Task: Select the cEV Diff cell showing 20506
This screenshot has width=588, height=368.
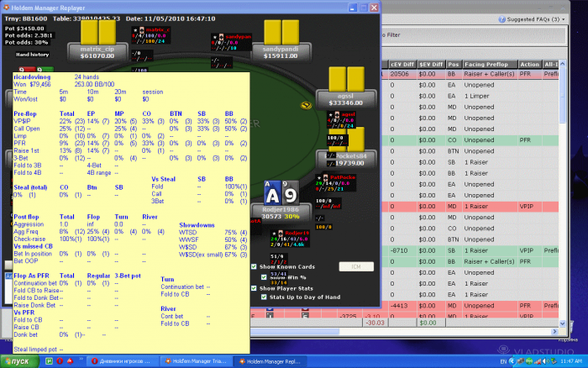Action: 402,74
